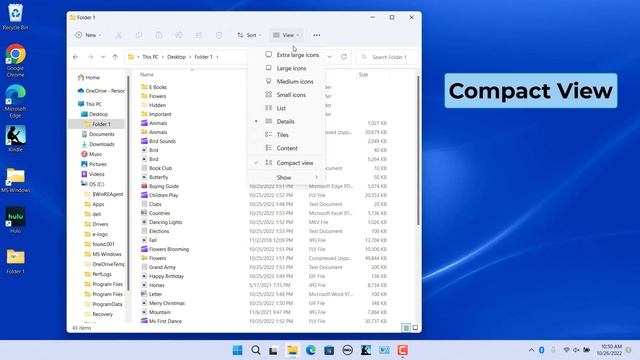
Task: Open Recycle Bin desktop icon
Action: tap(15, 17)
